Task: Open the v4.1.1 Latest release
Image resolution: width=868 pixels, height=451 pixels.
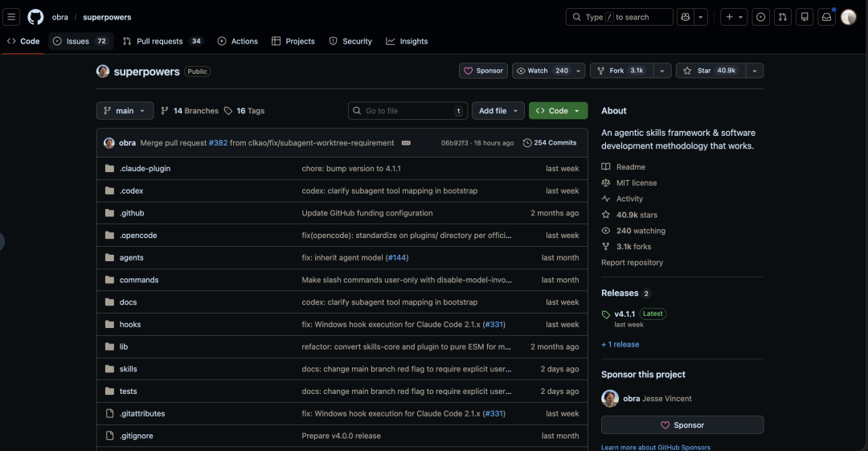Action: click(624, 314)
